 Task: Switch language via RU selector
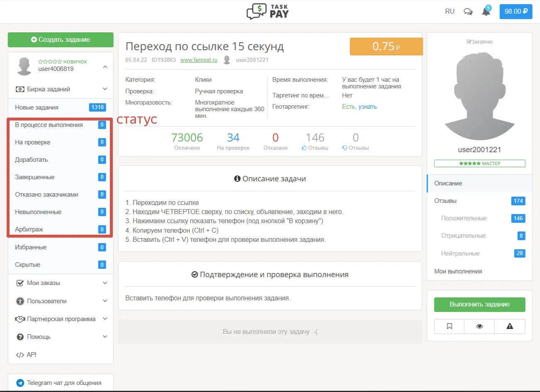pyautogui.click(x=450, y=12)
